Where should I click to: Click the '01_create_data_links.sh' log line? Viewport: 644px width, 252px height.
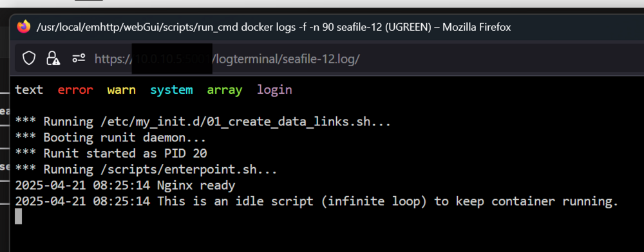(203, 122)
